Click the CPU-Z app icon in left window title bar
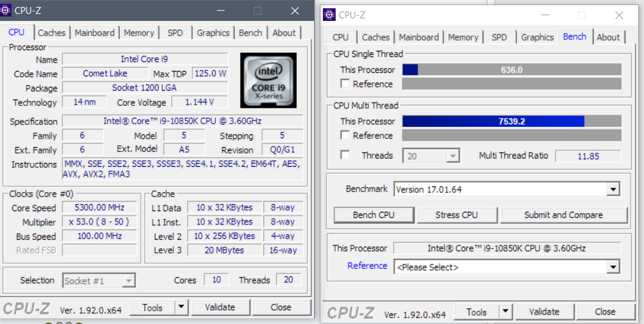This screenshot has width=644, height=324. (x=5, y=11)
